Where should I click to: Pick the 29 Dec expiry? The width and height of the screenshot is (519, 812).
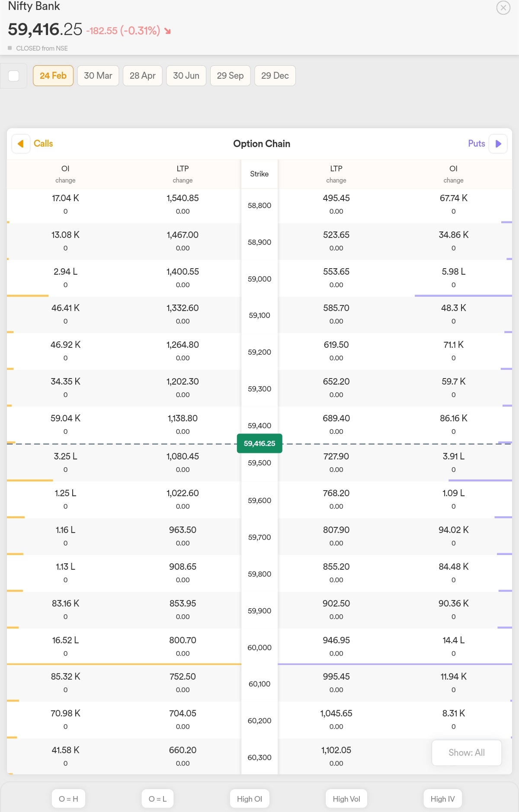coord(275,76)
